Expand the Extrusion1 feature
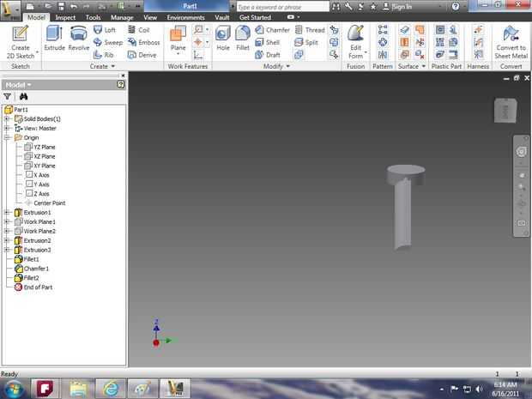The height and width of the screenshot is (399, 532). click(7, 213)
